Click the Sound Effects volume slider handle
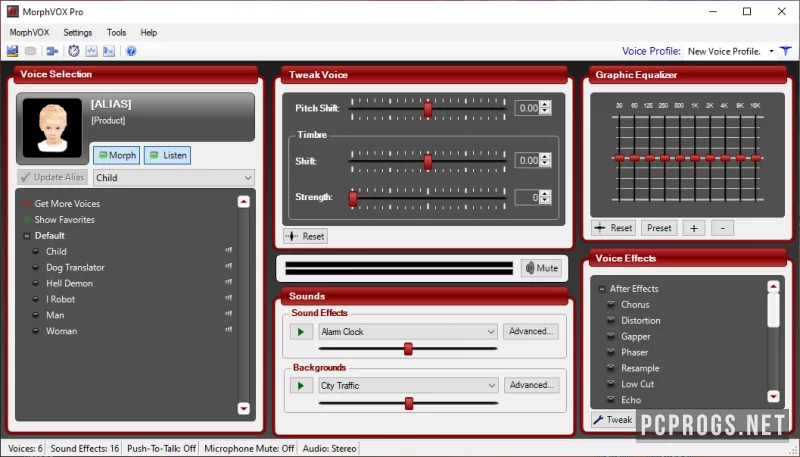Screen dimensions: 800x457 [408, 349]
